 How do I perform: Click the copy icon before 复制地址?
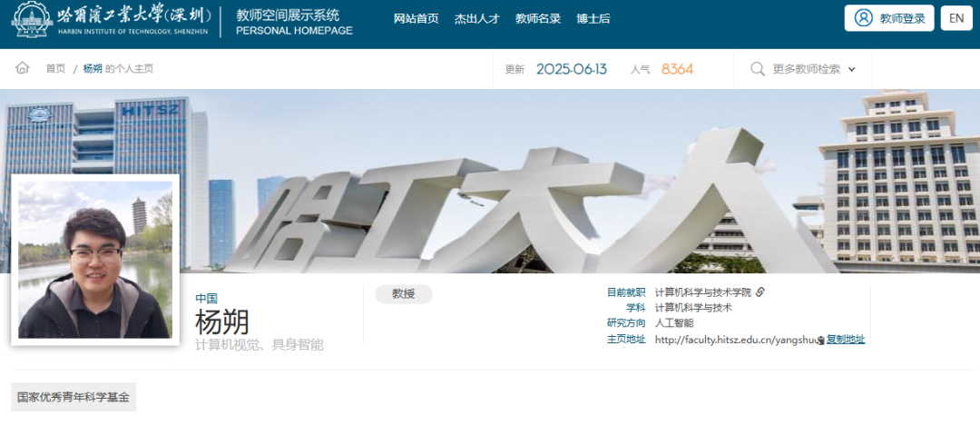pyautogui.click(x=821, y=340)
